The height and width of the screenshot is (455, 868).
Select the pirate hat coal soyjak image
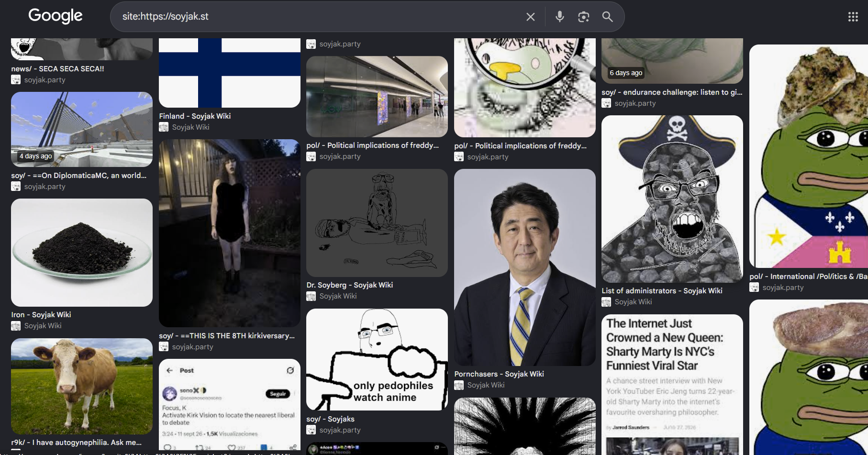click(x=672, y=199)
